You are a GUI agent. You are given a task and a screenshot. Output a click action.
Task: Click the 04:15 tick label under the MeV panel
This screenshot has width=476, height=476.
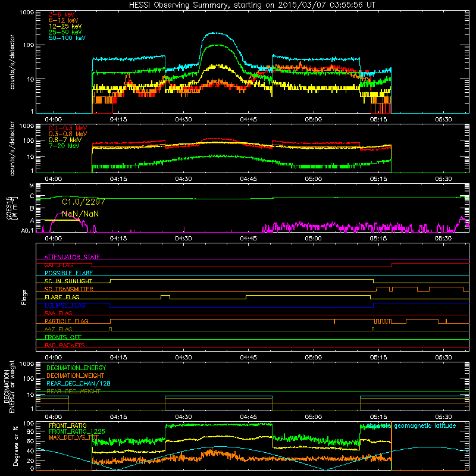pyautogui.click(x=118, y=179)
